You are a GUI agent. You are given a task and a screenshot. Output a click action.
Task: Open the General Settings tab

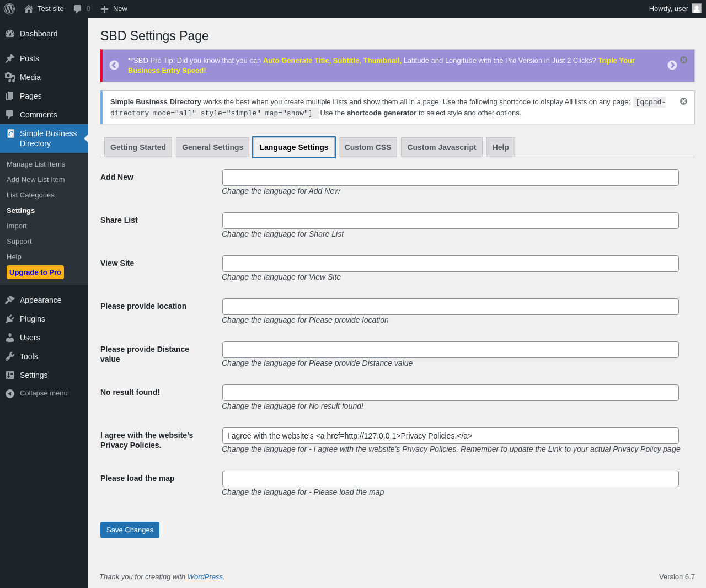click(x=213, y=147)
